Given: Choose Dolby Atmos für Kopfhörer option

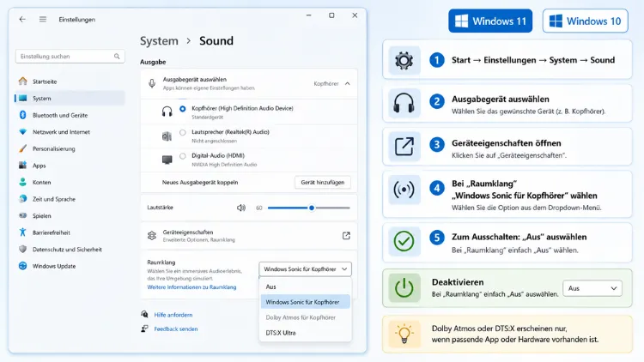Looking at the screenshot, I should (305, 317).
